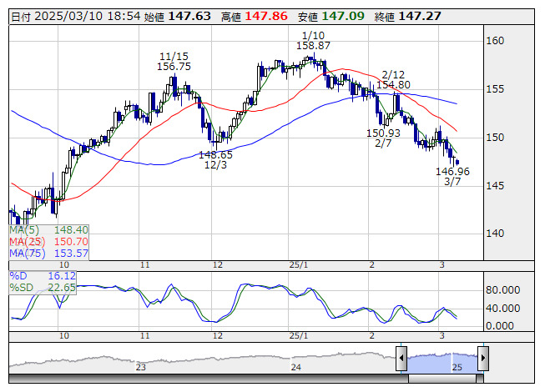Click the MA(75) legend entry
Screen dimensions: 545x392
[x=48, y=253]
